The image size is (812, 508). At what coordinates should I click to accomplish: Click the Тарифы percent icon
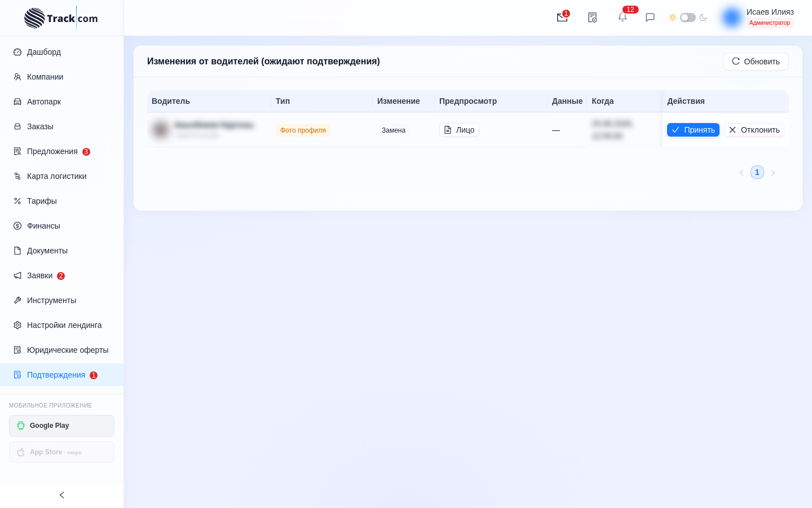pyautogui.click(x=17, y=201)
